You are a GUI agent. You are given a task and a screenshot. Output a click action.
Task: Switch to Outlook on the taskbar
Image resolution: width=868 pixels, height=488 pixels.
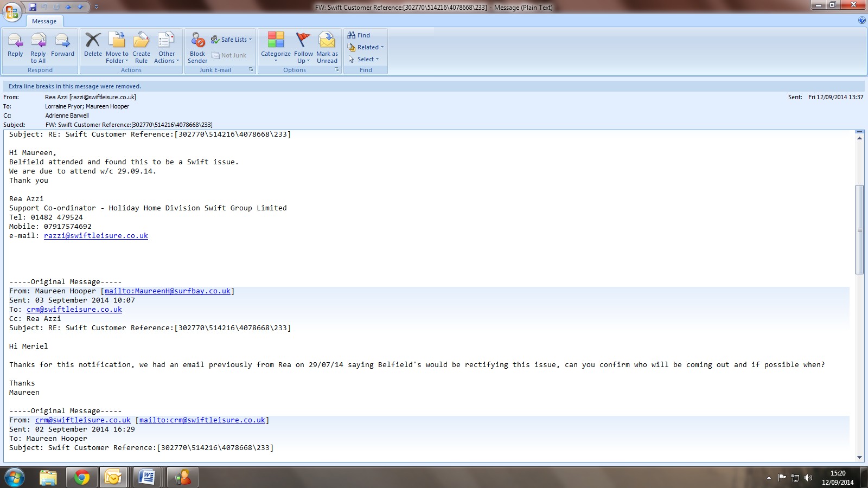coord(113,478)
